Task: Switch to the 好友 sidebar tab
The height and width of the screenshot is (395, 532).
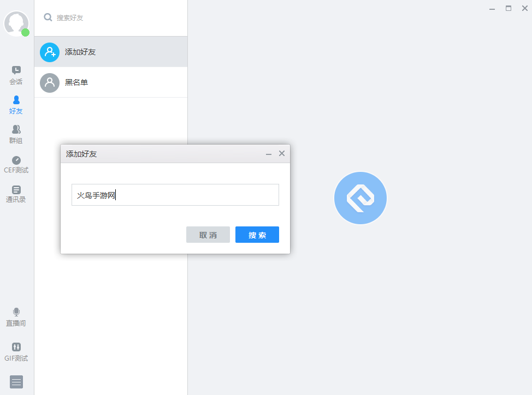Action: click(16, 105)
